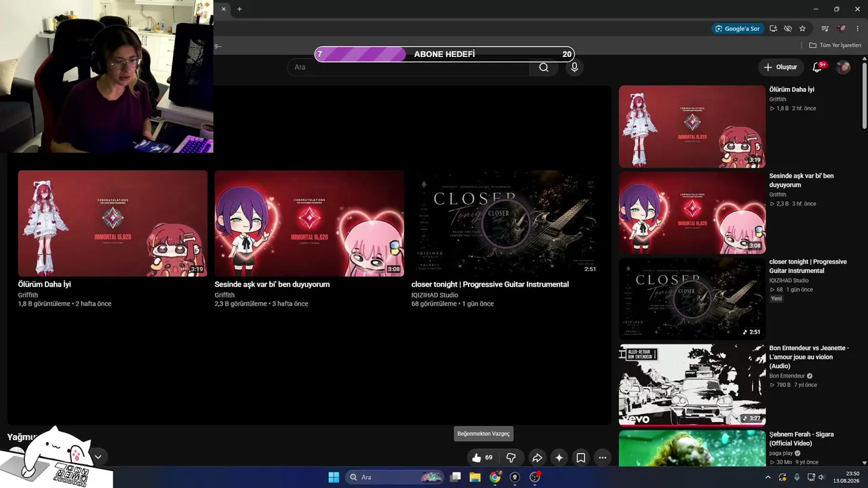The width and height of the screenshot is (868, 488).
Task: Open Task View on the taskbar
Action: [456, 477]
